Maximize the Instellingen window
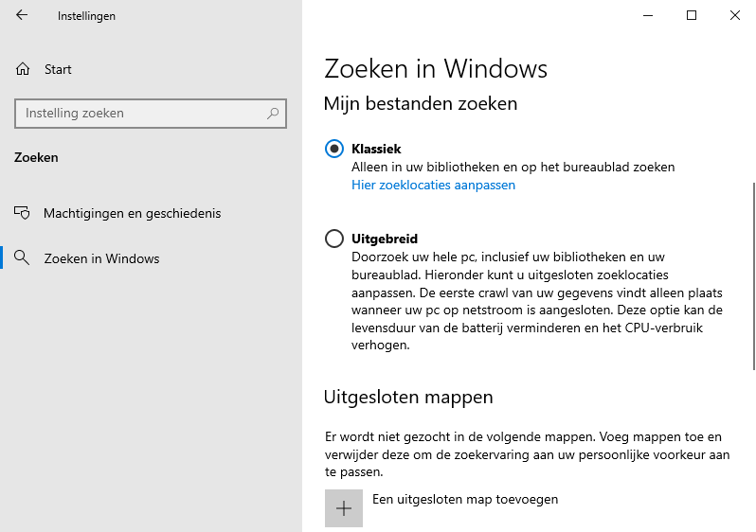Image resolution: width=756 pixels, height=532 pixels. pos(692,15)
